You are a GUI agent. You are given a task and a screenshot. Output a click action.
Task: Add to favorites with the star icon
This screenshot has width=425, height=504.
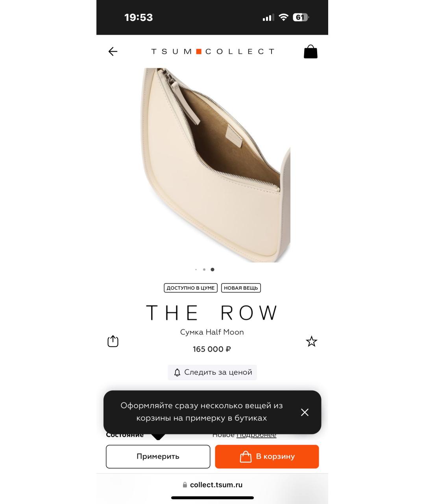tap(312, 341)
